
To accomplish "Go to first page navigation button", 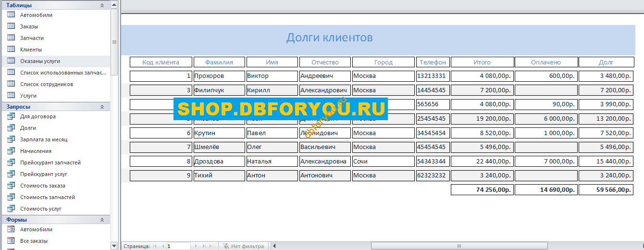I will click(155, 246).
